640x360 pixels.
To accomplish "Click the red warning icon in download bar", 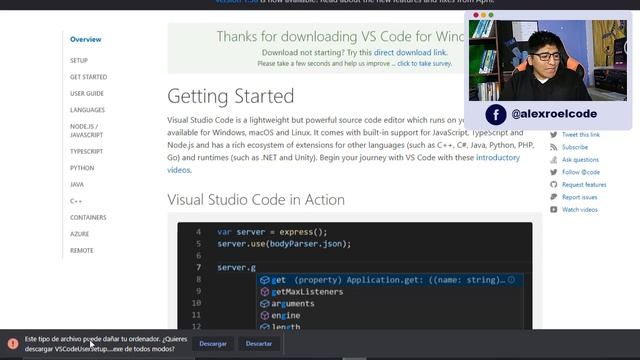I will point(13,344).
